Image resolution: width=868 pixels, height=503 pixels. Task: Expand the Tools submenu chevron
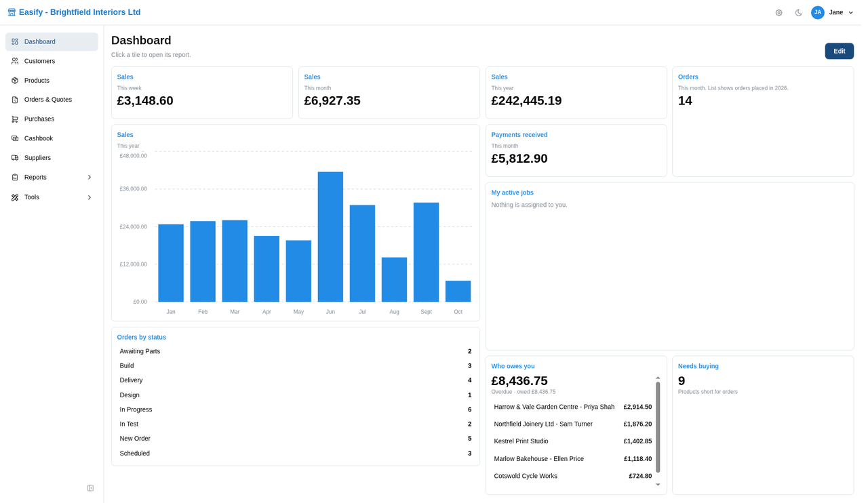tap(90, 197)
